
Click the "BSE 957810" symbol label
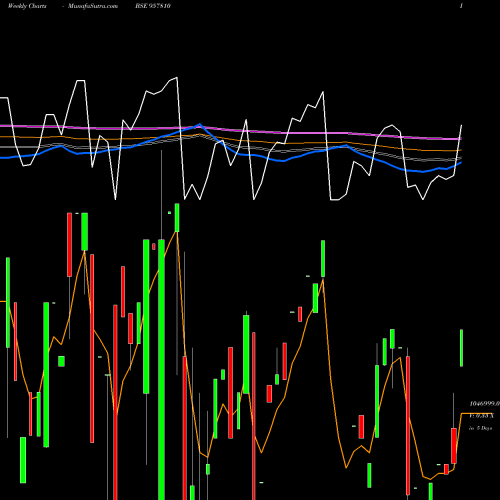tap(153, 6)
